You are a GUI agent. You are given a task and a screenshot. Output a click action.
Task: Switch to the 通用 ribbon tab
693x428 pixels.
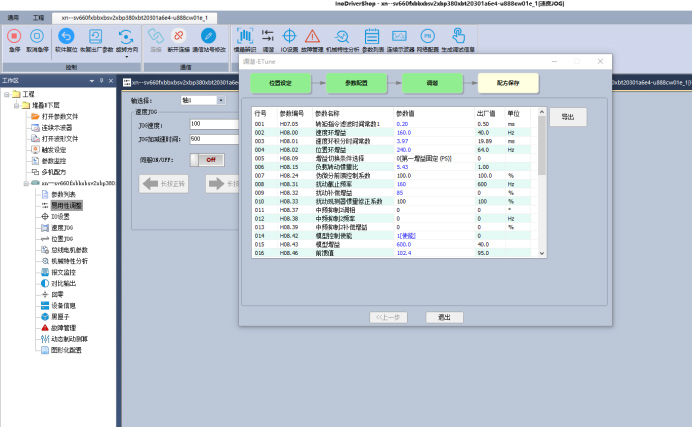point(13,18)
